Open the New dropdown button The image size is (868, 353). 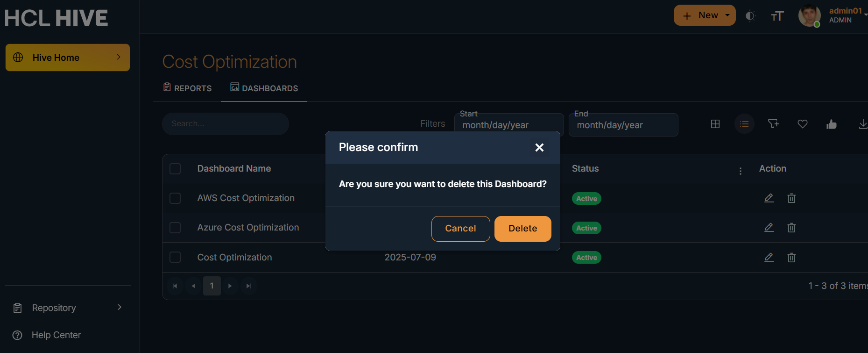705,15
